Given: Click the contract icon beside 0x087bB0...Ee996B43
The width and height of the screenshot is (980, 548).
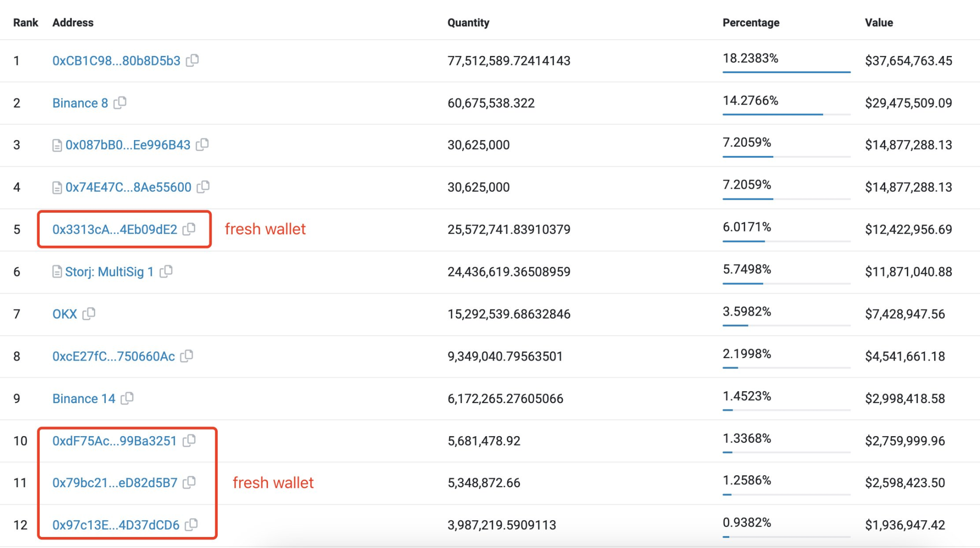Looking at the screenshot, I should tap(58, 145).
